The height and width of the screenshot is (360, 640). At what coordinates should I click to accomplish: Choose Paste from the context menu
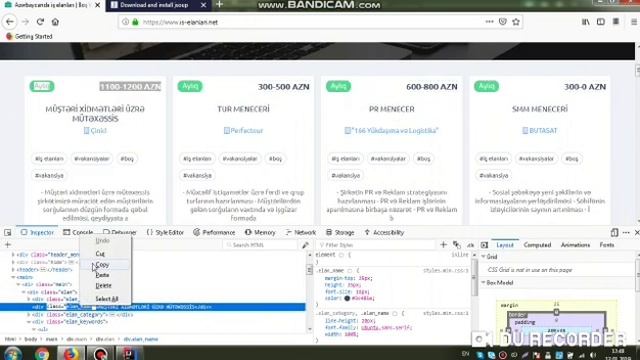click(105, 275)
